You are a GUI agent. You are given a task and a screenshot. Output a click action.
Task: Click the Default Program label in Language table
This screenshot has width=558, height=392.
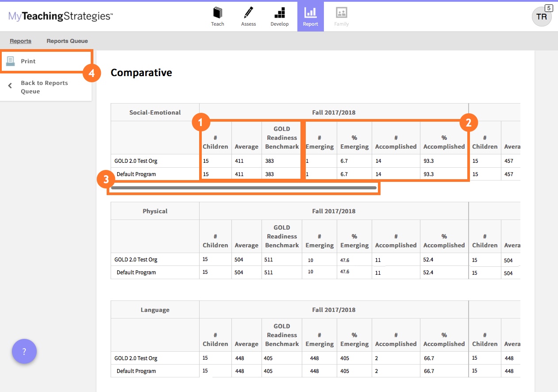[135, 371]
